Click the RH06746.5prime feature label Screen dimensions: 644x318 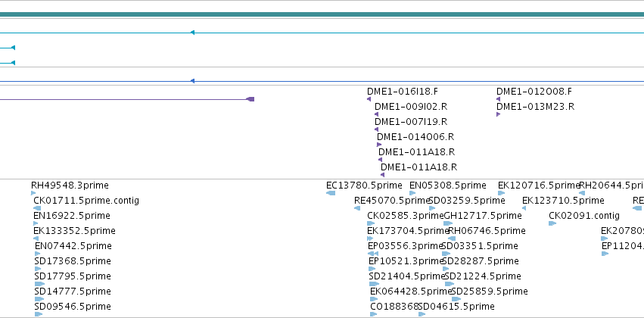(487, 231)
